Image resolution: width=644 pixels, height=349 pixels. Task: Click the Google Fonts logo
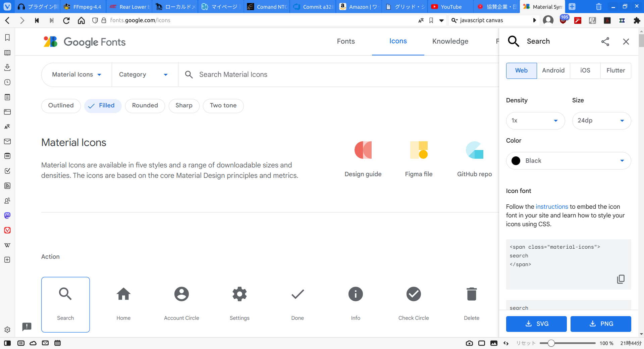click(85, 42)
